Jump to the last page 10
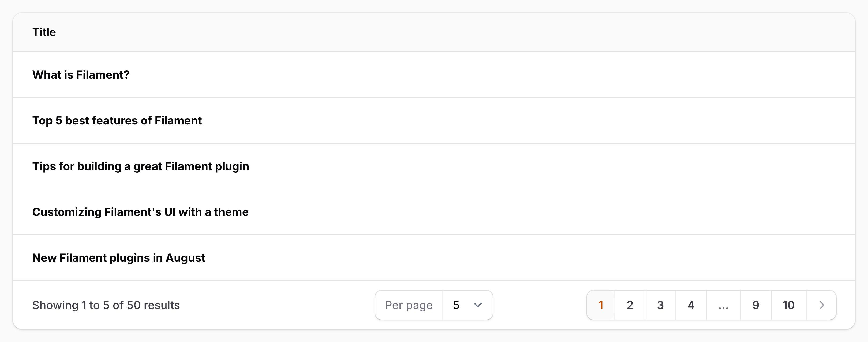This screenshot has height=342, width=868. point(788,305)
